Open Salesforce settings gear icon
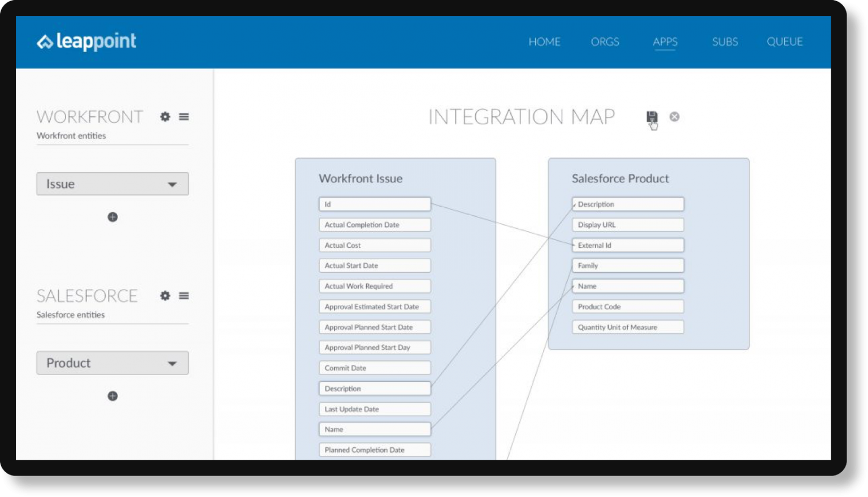The height and width of the screenshot is (497, 868). click(x=165, y=296)
